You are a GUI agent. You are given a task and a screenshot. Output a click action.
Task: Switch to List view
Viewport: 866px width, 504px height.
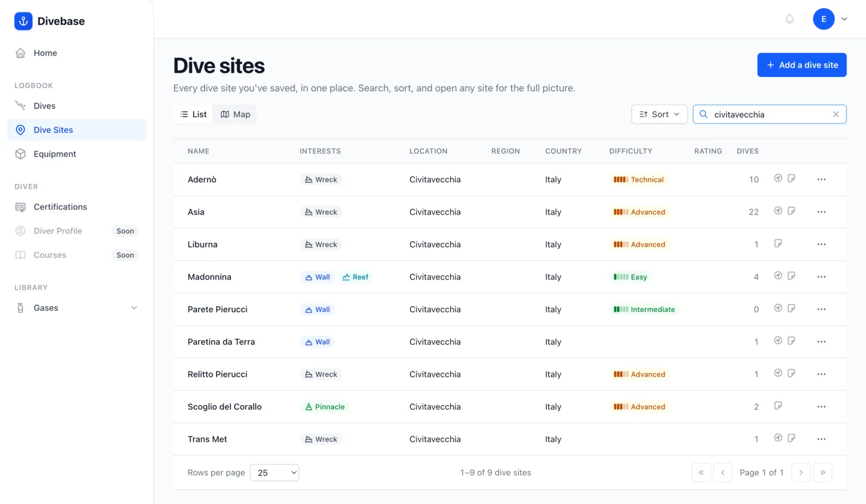pyautogui.click(x=193, y=114)
